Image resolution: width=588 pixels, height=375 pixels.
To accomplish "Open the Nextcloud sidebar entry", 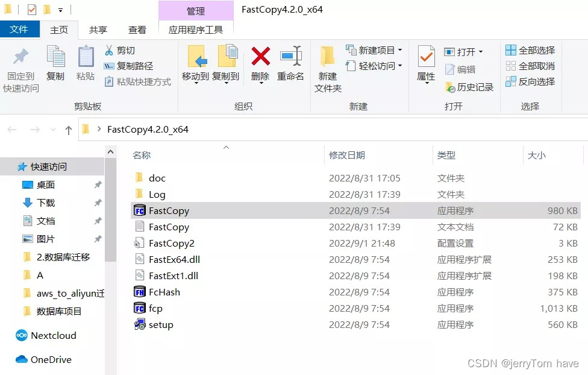I will click(46, 335).
